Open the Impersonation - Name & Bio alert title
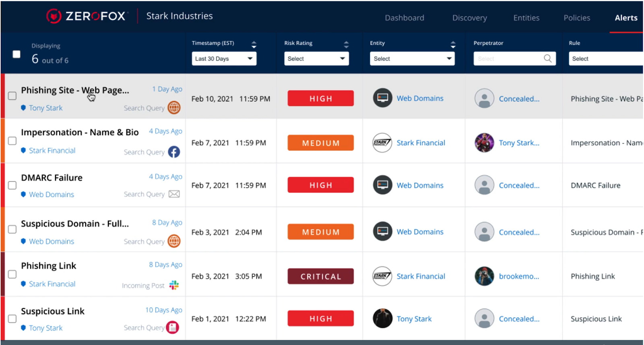 [x=80, y=132]
